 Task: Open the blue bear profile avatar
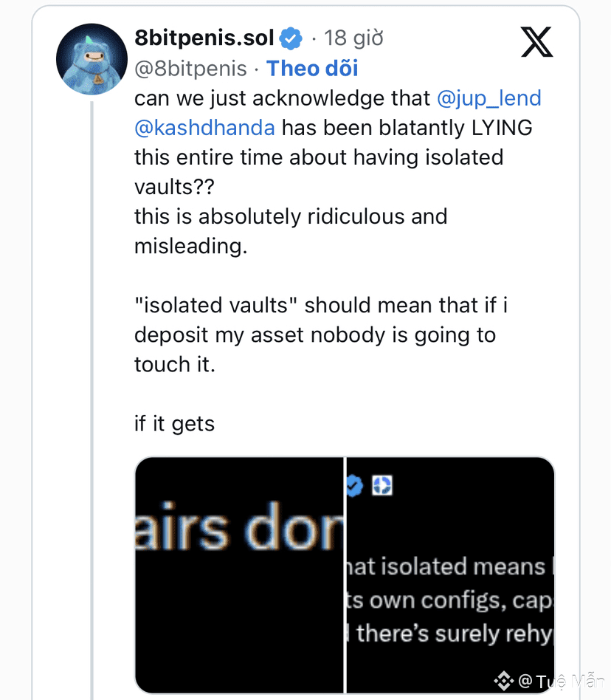[92, 59]
